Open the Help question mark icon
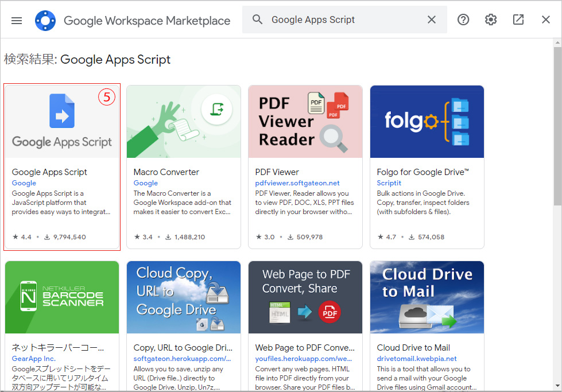The height and width of the screenshot is (392, 562). (x=463, y=20)
